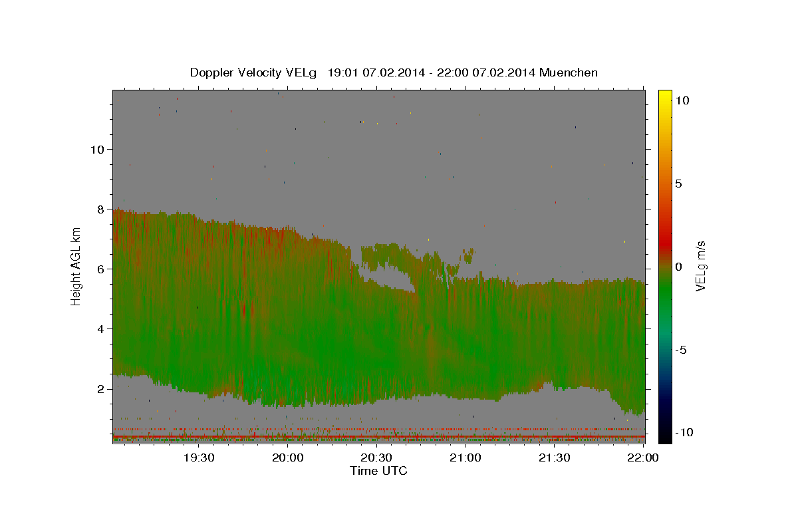The image size is (798, 532).
Task: Click the 20:00 time tick label
Action: click(287, 458)
